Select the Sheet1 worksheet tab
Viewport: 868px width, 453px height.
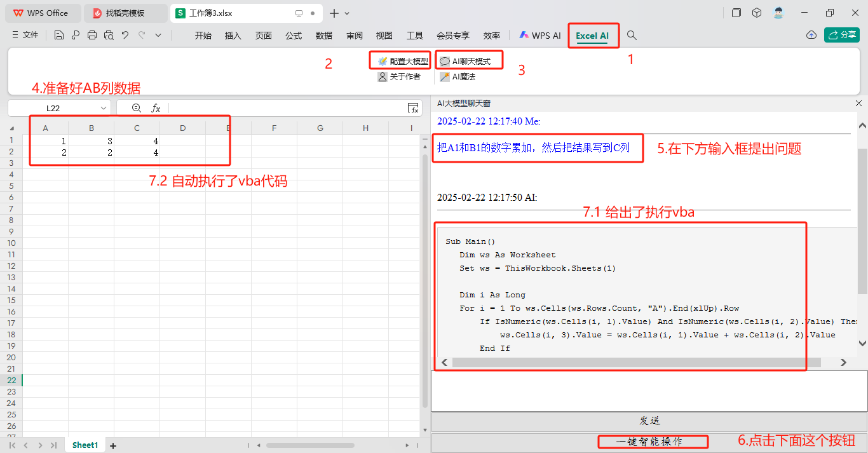[85, 445]
